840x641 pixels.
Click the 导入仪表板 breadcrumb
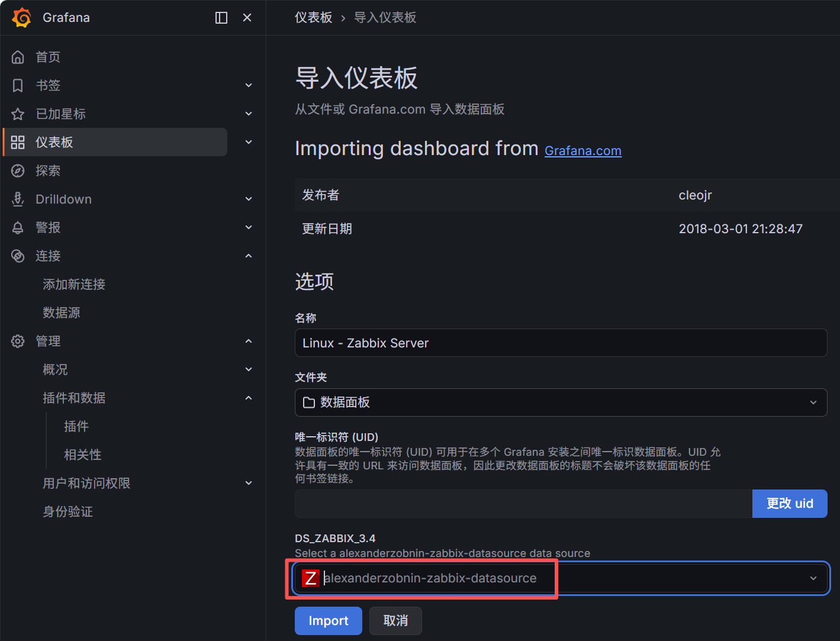tap(385, 18)
